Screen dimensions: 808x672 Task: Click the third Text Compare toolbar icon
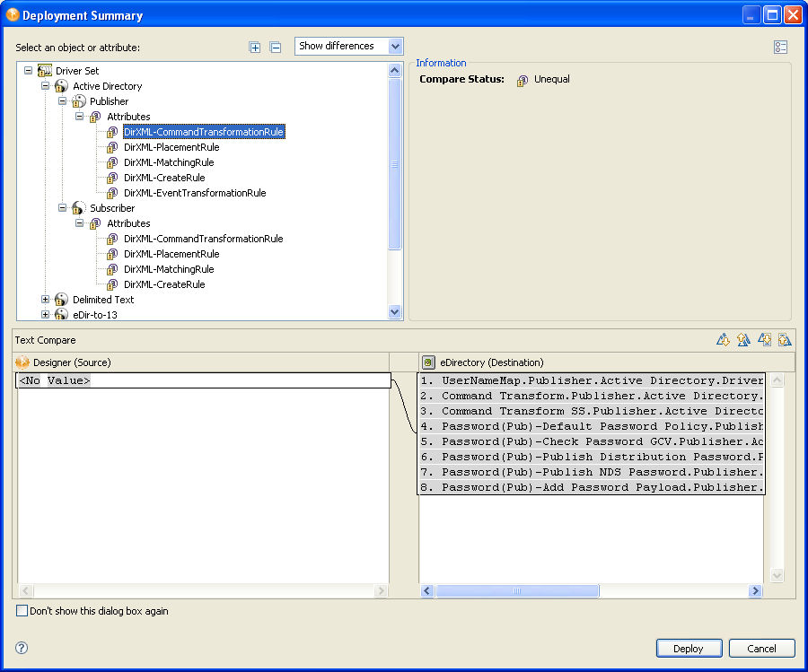[764, 340]
